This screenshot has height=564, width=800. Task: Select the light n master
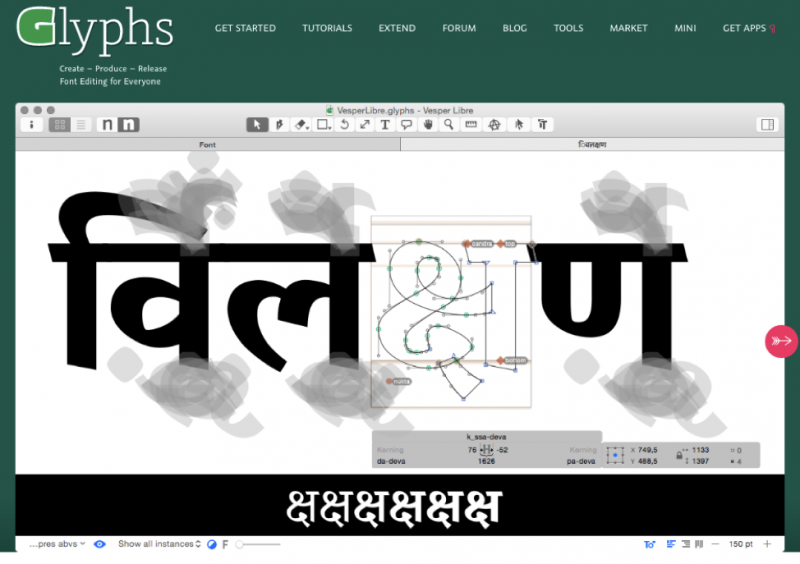coord(107,125)
